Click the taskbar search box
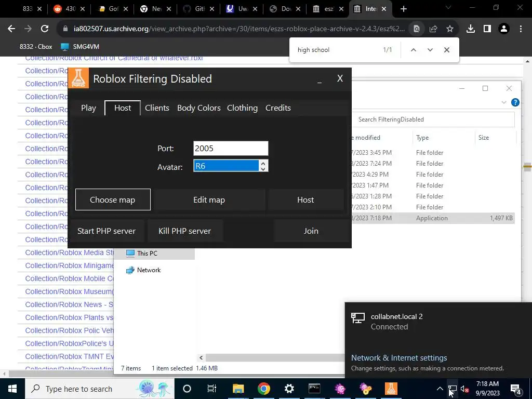 (99, 389)
